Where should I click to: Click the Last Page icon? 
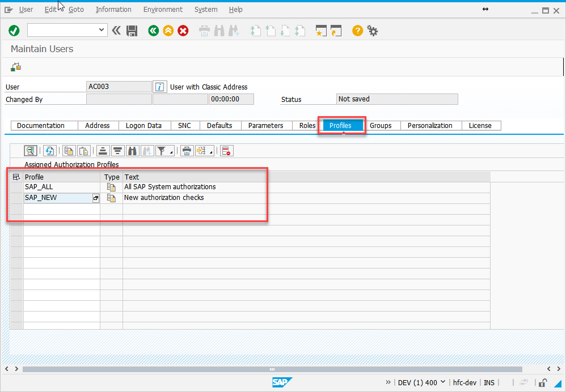pos(299,31)
